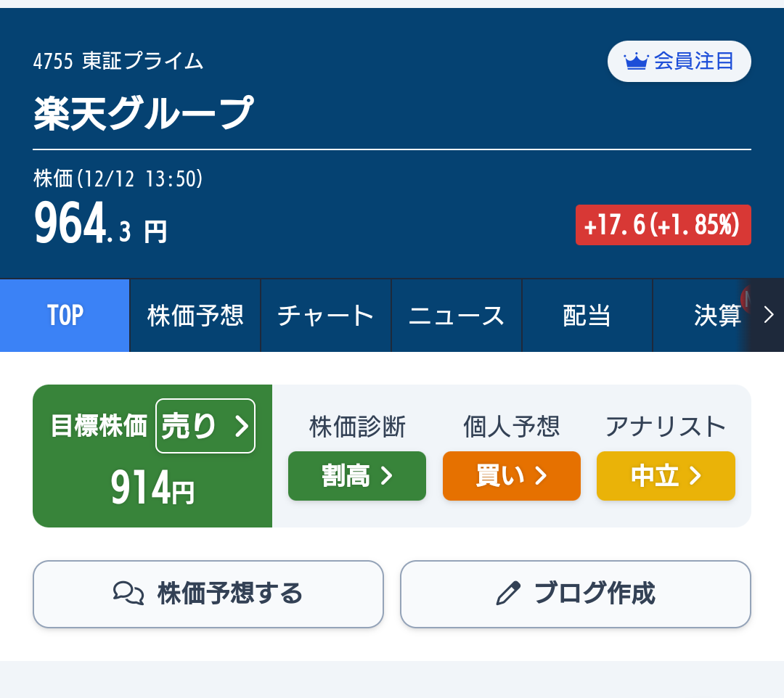Click the speech bubble icon beside 株価予想する
784x698 pixels.
(x=128, y=594)
